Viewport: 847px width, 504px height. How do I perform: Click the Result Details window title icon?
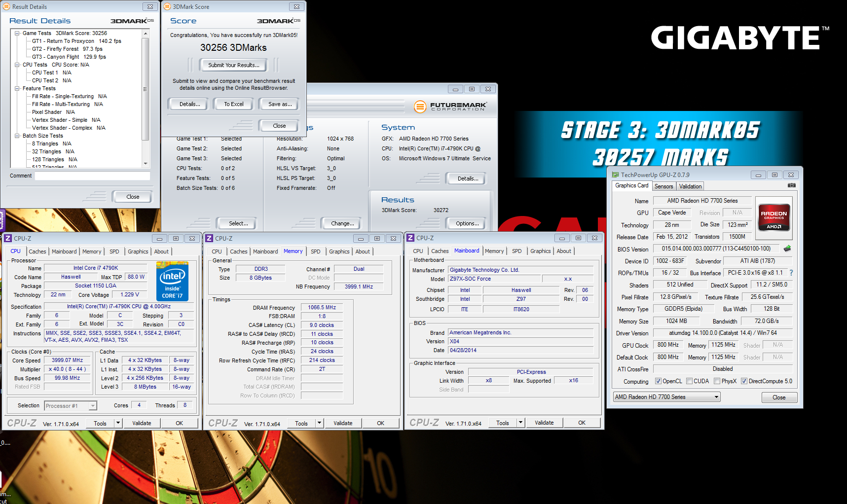pyautogui.click(x=6, y=7)
